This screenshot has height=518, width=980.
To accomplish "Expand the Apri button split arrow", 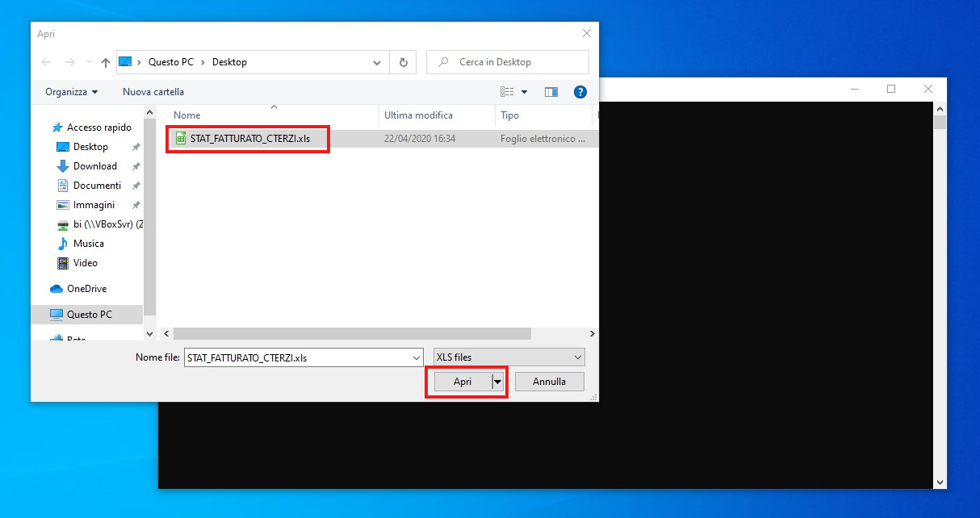I will tap(498, 382).
